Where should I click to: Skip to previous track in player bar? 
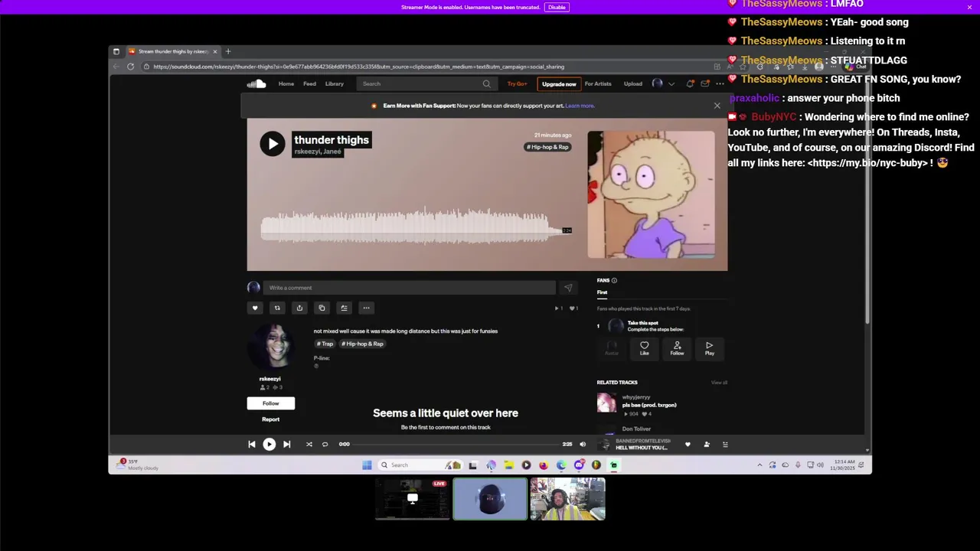pyautogui.click(x=251, y=444)
